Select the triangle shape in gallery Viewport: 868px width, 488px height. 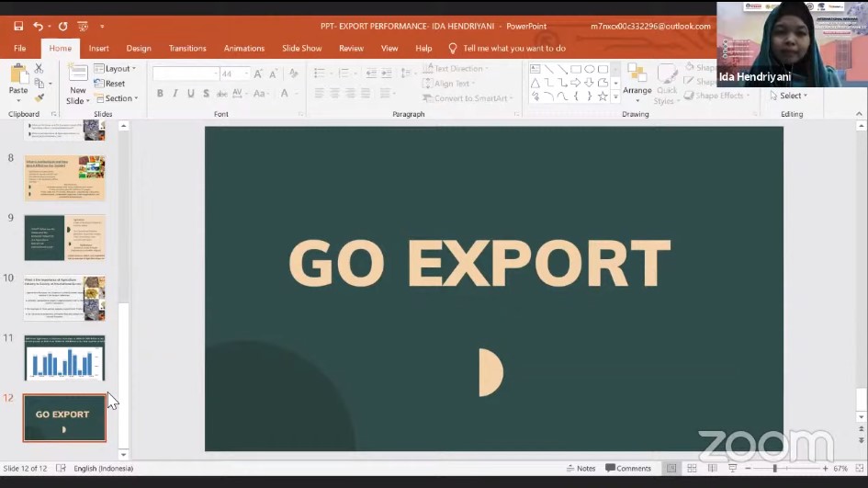click(535, 83)
